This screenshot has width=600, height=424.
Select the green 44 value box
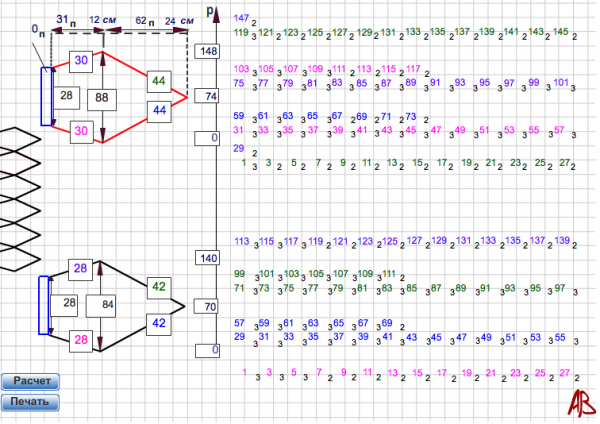159,80
